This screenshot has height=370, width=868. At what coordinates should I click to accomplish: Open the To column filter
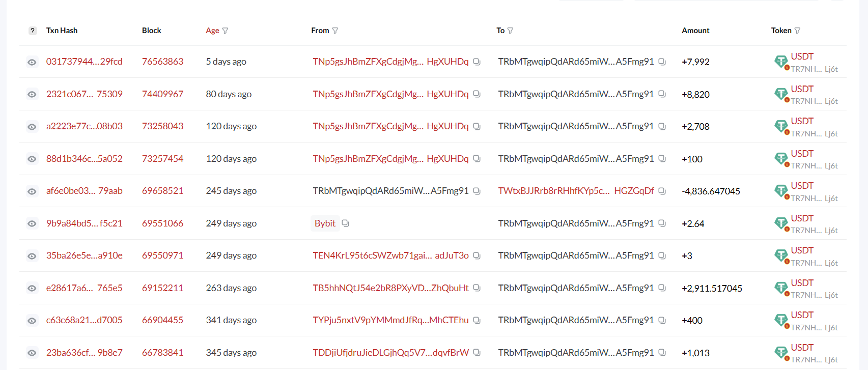pos(510,31)
